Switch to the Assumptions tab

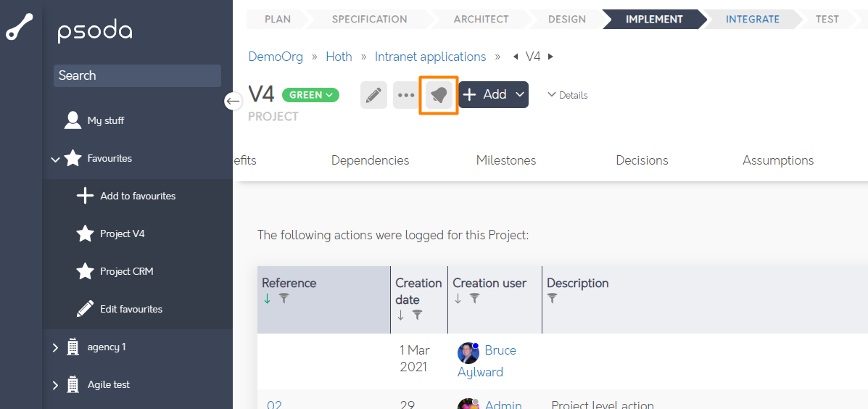(x=778, y=160)
